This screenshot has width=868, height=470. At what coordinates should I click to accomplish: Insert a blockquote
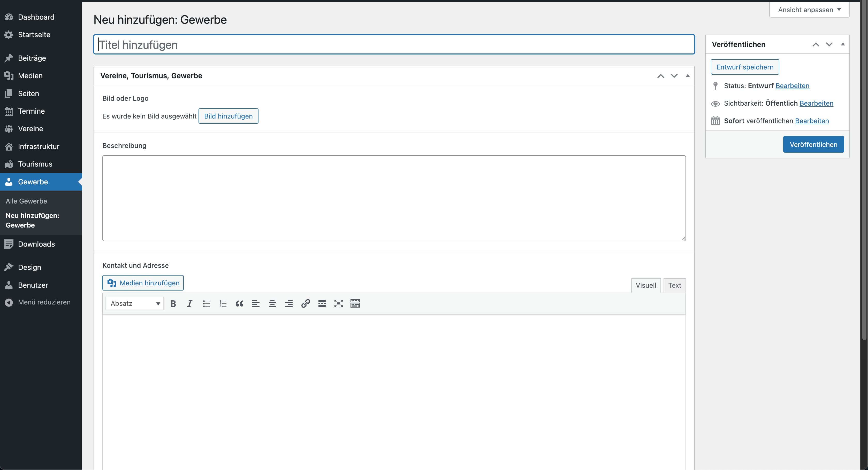point(239,304)
